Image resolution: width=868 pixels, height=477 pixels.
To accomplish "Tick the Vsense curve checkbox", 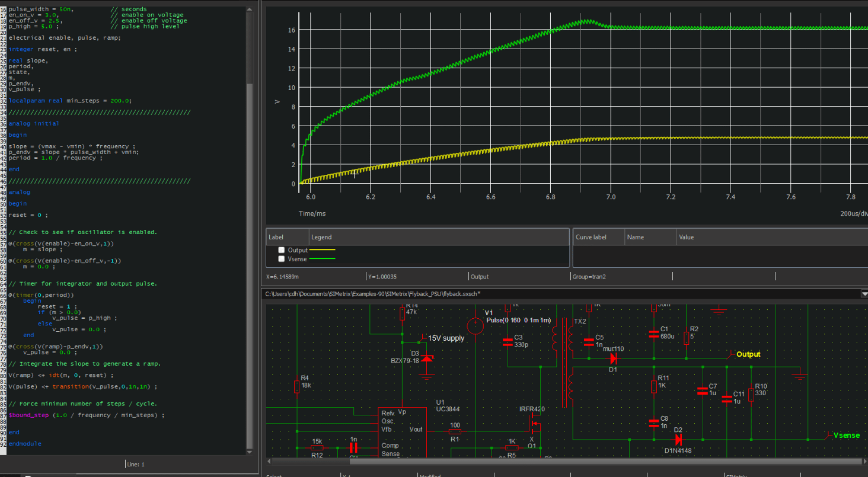I will [282, 259].
